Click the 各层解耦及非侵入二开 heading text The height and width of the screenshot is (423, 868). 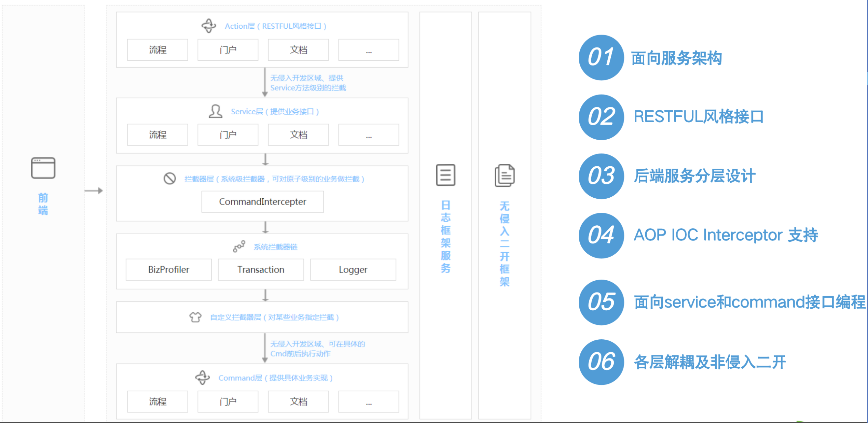tap(709, 362)
